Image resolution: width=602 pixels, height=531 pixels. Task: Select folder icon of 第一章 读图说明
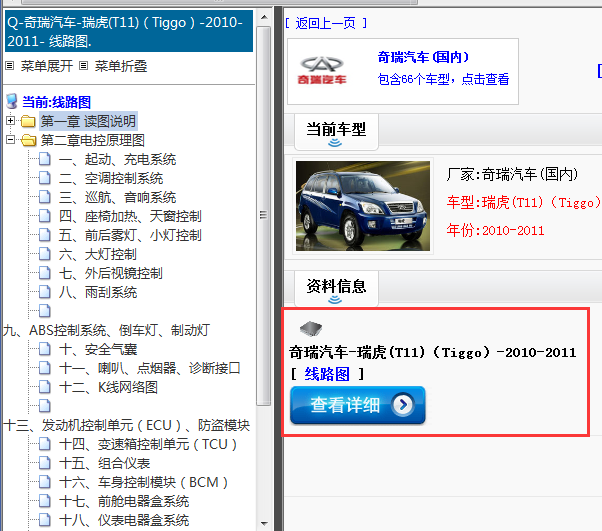(x=28, y=121)
